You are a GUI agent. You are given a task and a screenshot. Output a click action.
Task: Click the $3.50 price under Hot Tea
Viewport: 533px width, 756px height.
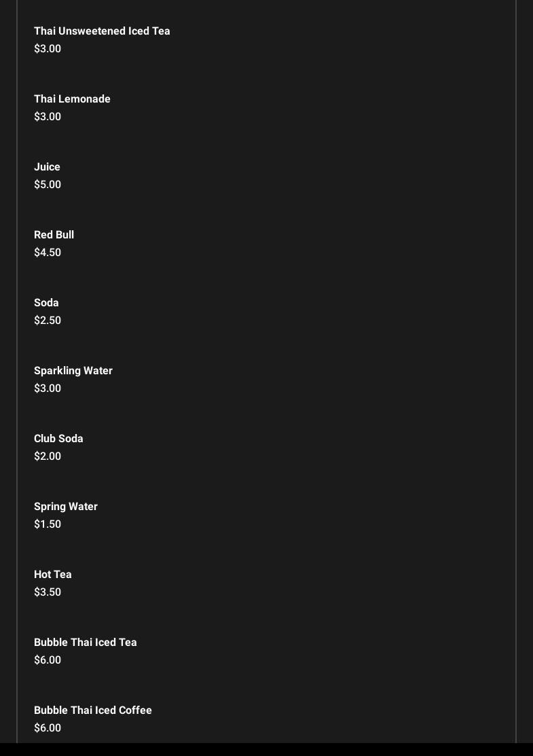tap(48, 592)
